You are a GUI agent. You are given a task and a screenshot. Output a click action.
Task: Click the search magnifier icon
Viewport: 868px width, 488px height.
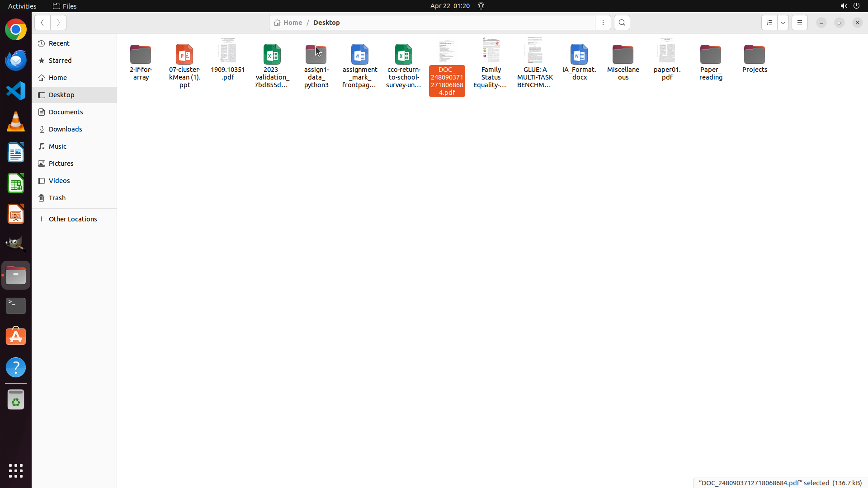coord(622,23)
